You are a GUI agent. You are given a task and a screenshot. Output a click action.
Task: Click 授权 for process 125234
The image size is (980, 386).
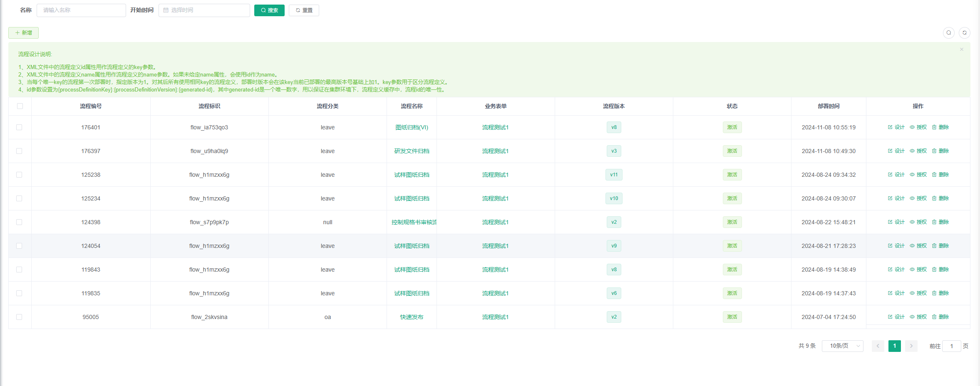point(918,198)
